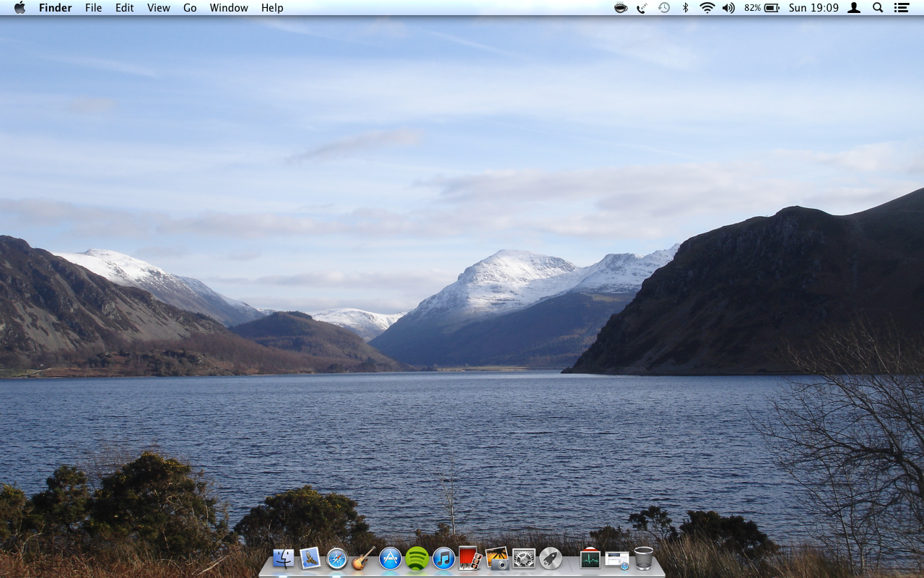
Task: Launch GarageBand from the Dock
Action: click(x=363, y=558)
